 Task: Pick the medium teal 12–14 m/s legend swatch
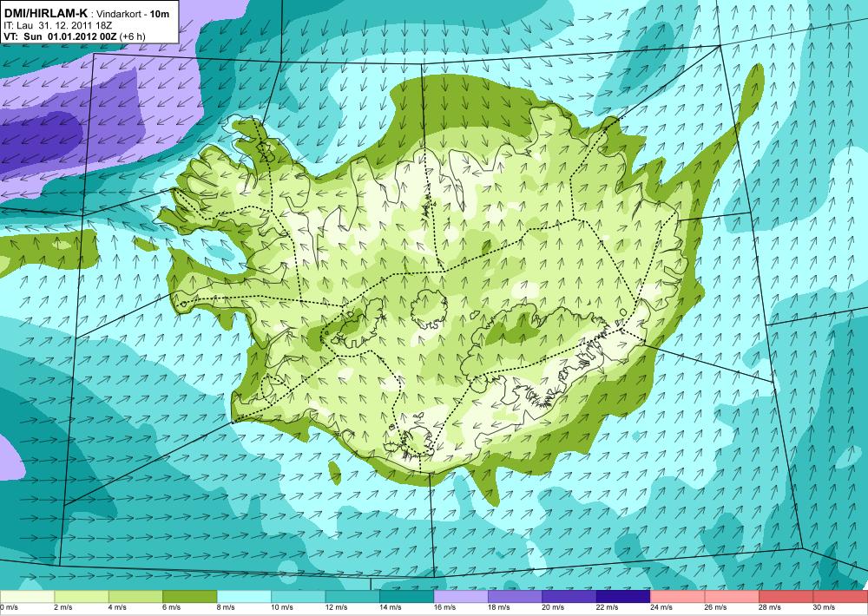click(x=352, y=597)
